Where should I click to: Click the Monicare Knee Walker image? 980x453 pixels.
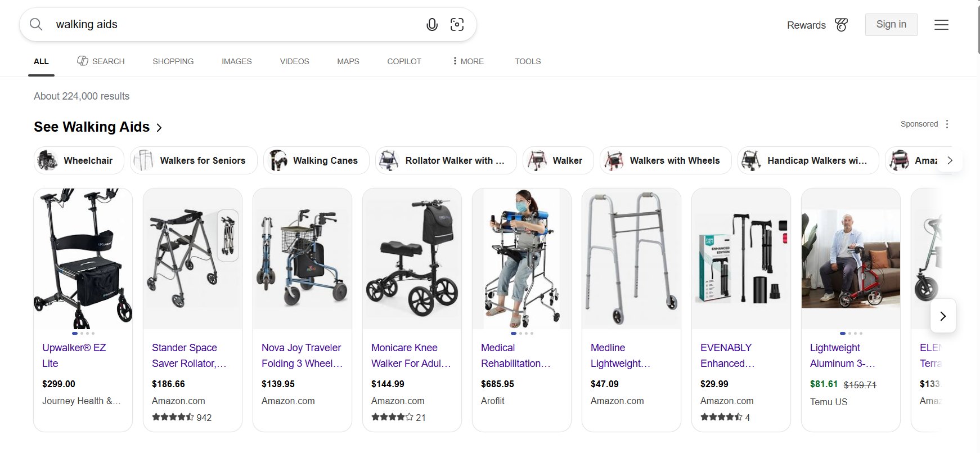pos(412,259)
